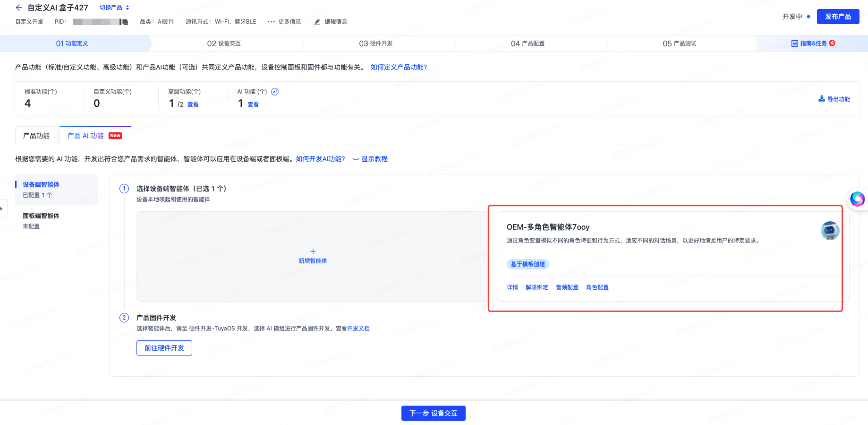Click the 编辑信息 pencil icon
Viewport: 868px width, 425px height.
pos(317,22)
